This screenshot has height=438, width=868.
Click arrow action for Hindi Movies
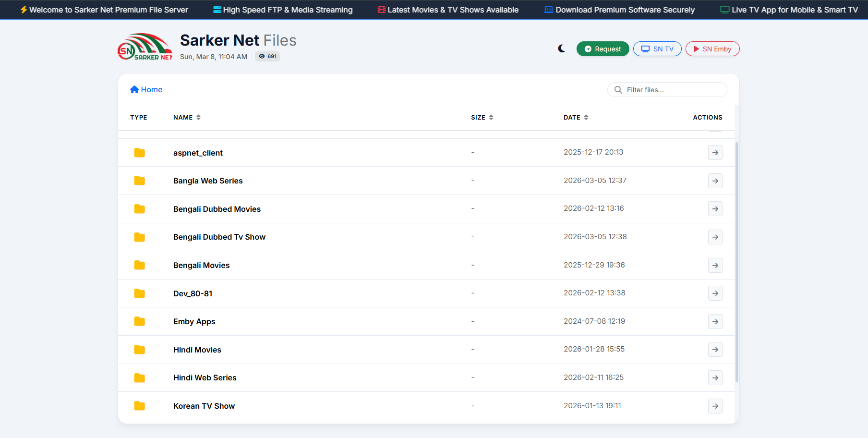point(715,349)
